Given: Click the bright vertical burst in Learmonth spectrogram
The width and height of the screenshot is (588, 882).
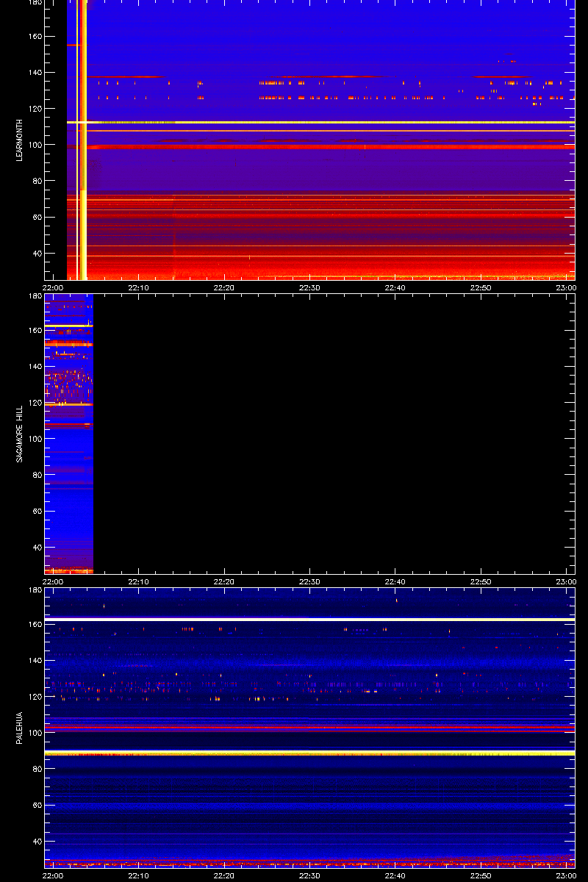Looking at the screenshot, I should (83, 140).
